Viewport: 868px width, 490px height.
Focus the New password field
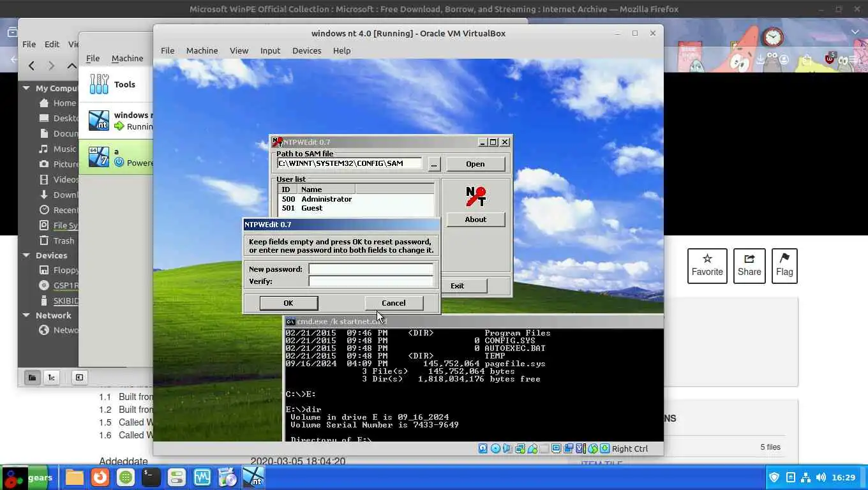tap(371, 269)
